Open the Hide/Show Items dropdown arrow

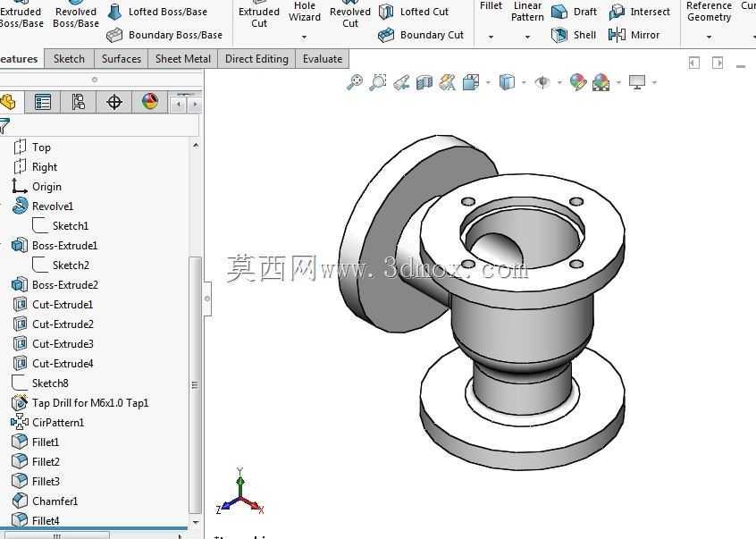click(559, 82)
